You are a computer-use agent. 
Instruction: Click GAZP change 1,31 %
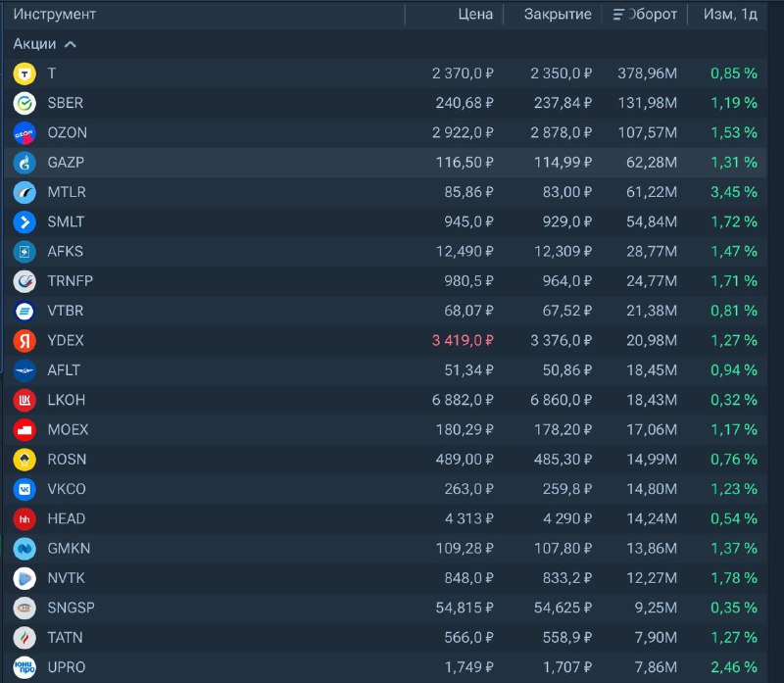(x=734, y=163)
